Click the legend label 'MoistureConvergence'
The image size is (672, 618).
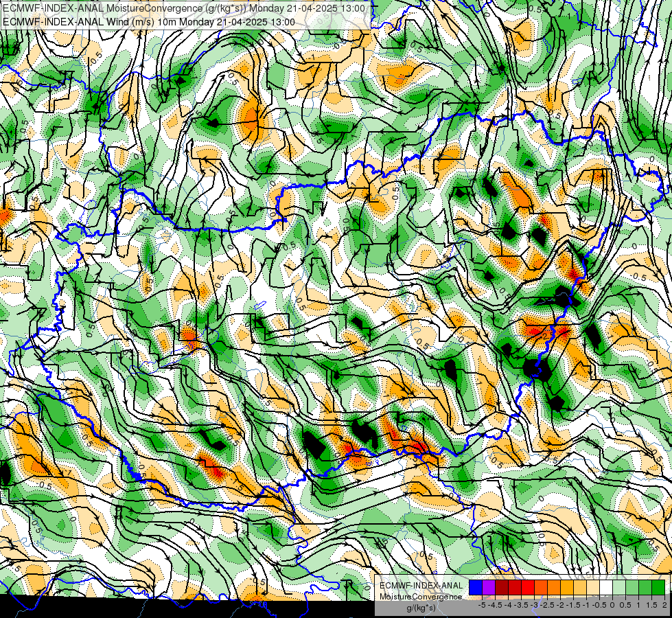(421, 597)
